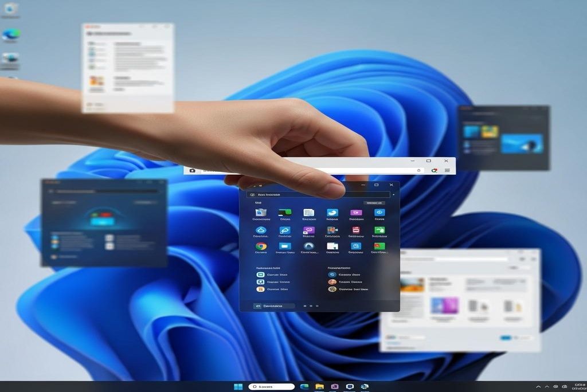Select first recommended item with teal icon
Screen dimensions: 587x392
point(261,275)
